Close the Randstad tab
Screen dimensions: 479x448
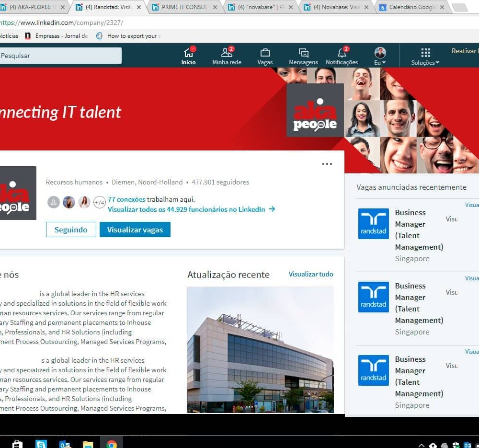click(139, 7)
